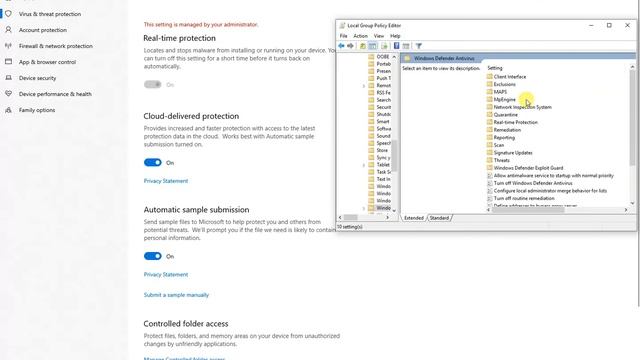
Task: Open Firewall & network protection sidebar icon
Action: coord(8,46)
